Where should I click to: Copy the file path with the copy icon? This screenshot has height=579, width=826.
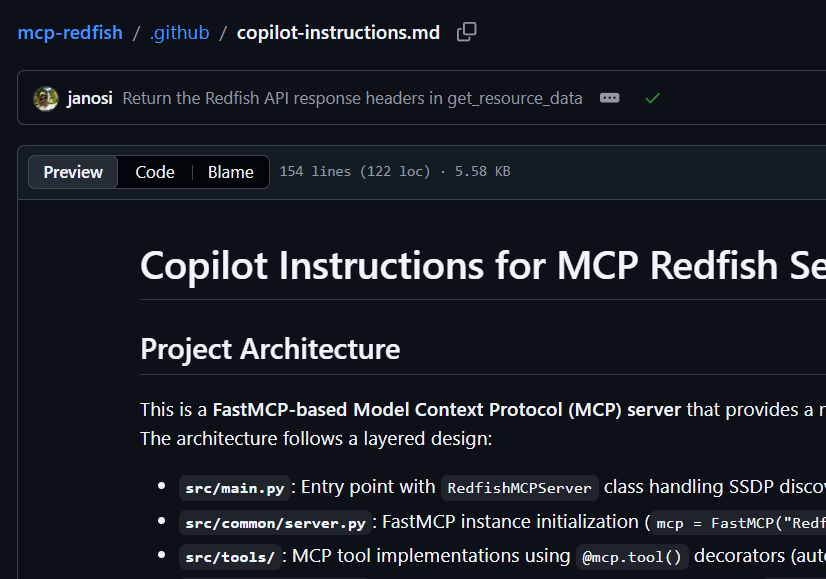tap(466, 31)
